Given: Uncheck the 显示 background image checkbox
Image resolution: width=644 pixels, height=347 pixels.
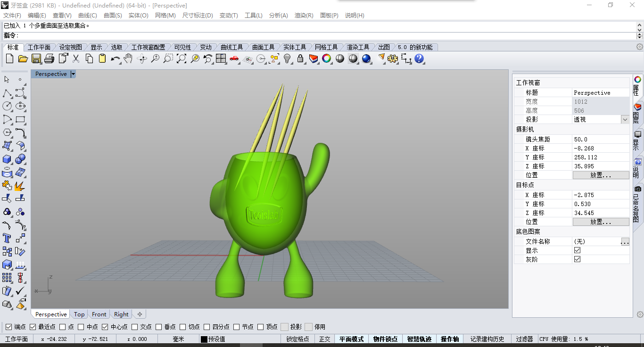Looking at the screenshot, I should click(577, 250).
